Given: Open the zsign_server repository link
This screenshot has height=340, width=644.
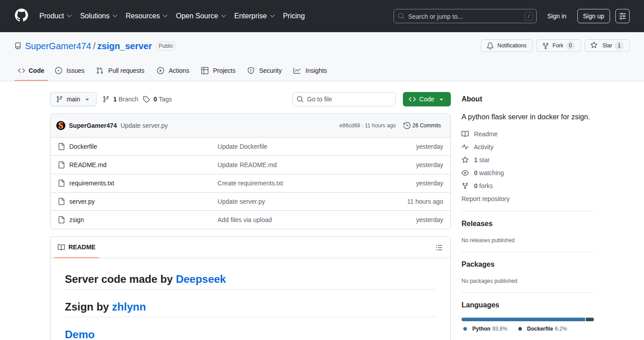Looking at the screenshot, I should [125, 46].
